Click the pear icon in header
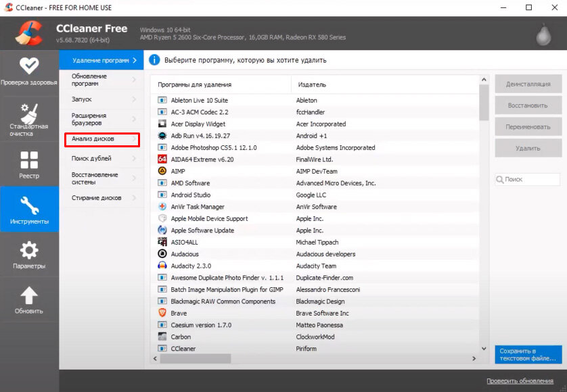Image resolution: width=567 pixels, height=392 pixels. click(x=543, y=34)
